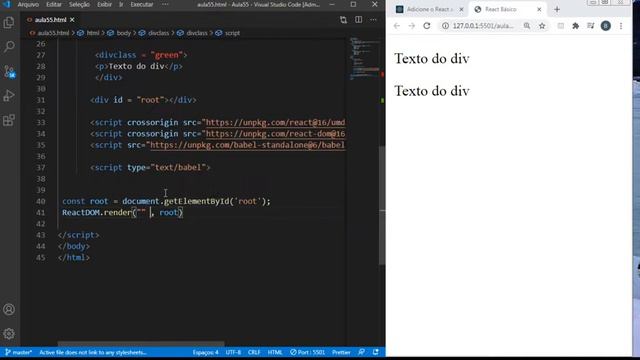Screen dimensions: 640x360
Task: Change file encoding UTF-8
Action: click(233, 352)
